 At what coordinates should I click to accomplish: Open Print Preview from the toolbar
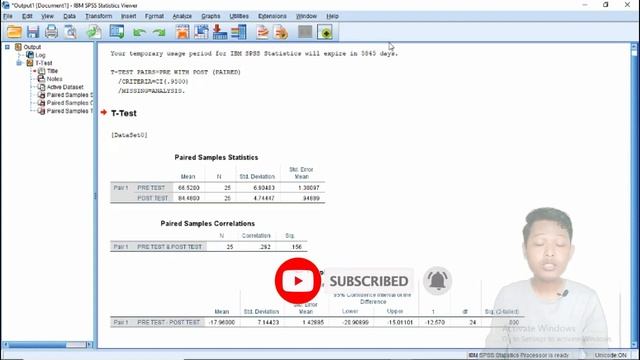pos(70,32)
